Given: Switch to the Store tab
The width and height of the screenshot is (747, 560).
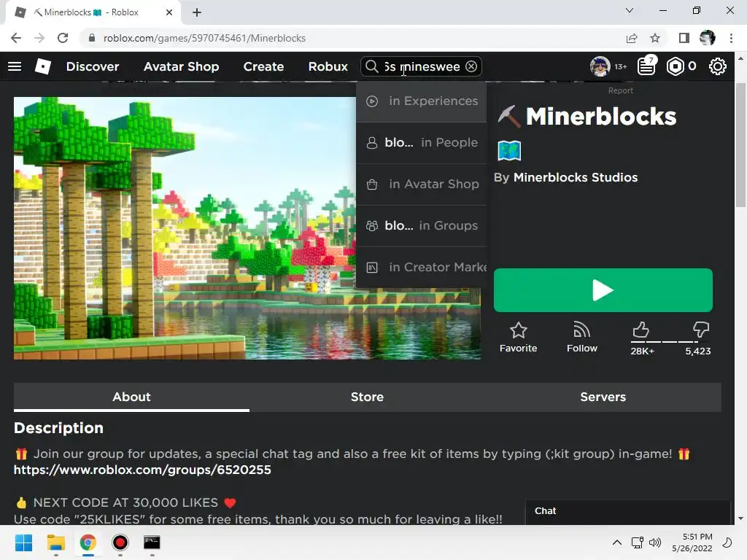Looking at the screenshot, I should [x=368, y=397].
